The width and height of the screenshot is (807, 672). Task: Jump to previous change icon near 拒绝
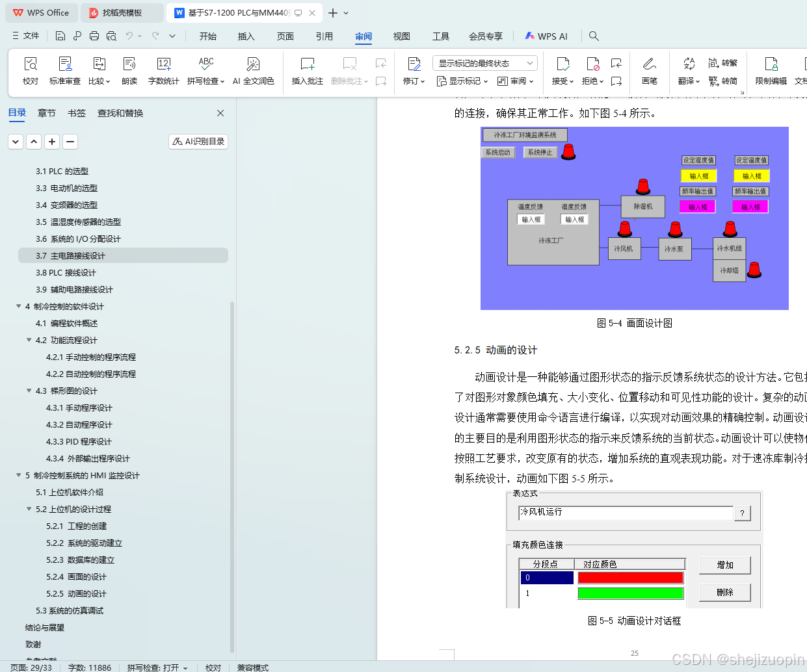pos(616,63)
